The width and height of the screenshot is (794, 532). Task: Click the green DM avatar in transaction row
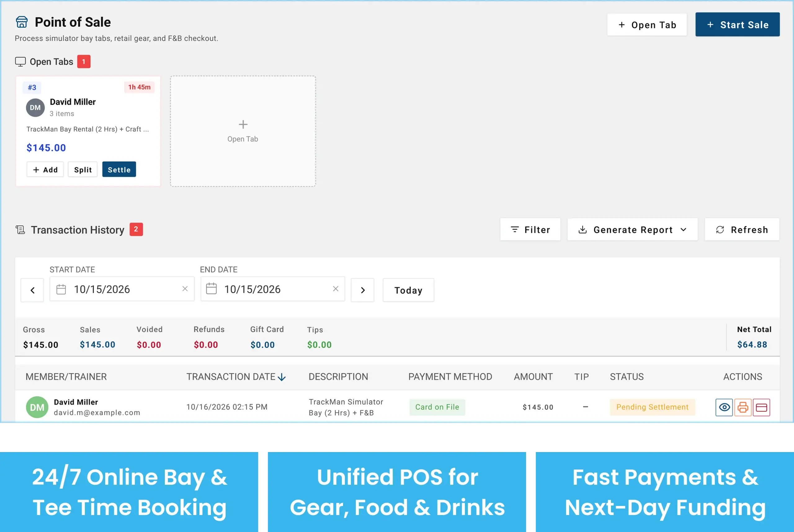(x=37, y=407)
